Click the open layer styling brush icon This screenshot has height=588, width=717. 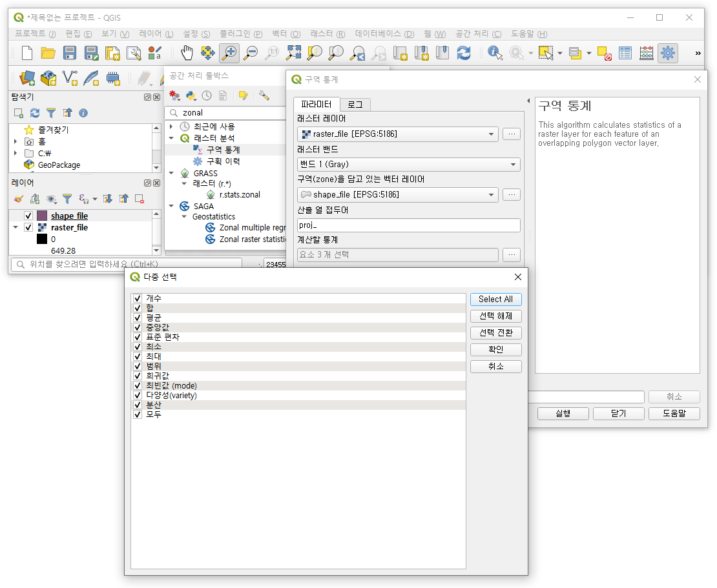coord(19,199)
